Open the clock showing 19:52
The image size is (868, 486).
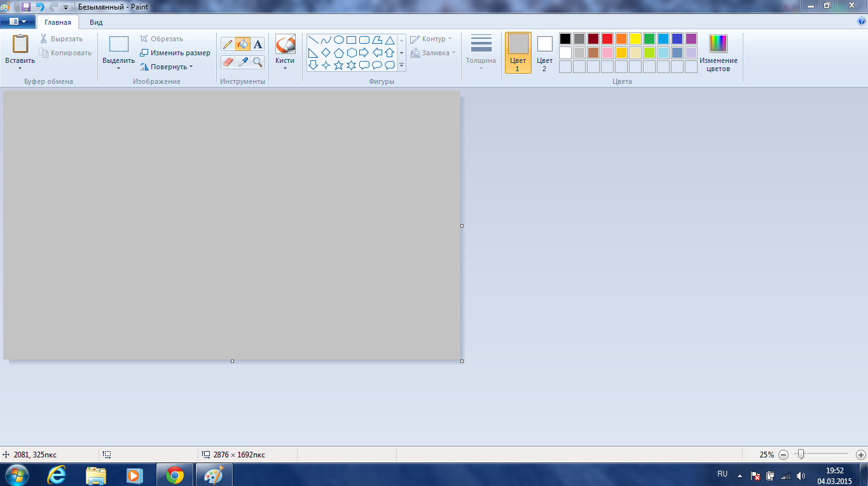(x=834, y=476)
